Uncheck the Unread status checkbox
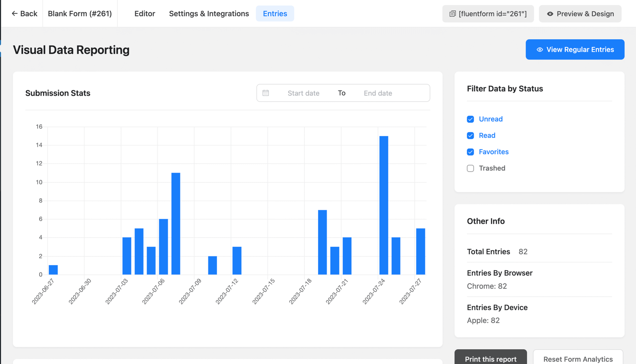The image size is (636, 364). (x=471, y=119)
